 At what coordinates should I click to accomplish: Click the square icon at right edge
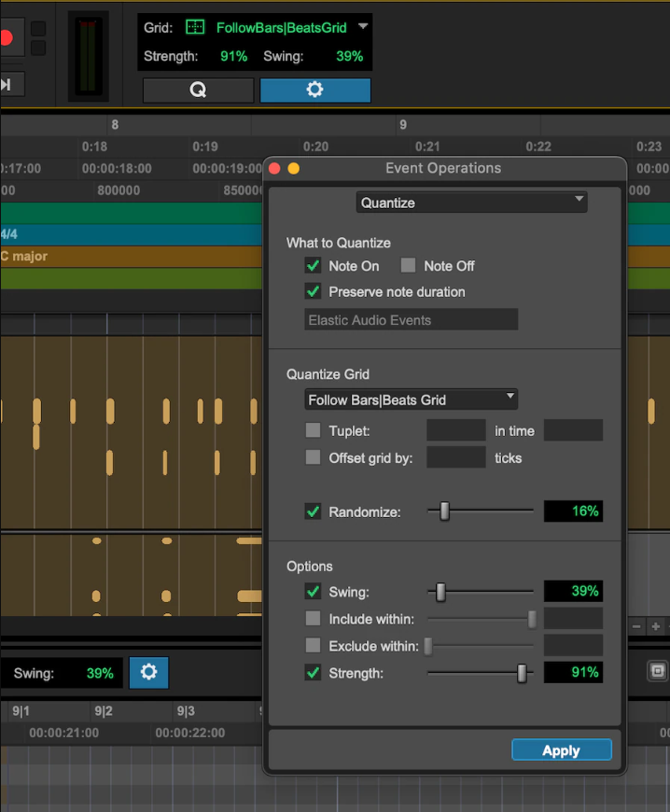pos(657,671)
